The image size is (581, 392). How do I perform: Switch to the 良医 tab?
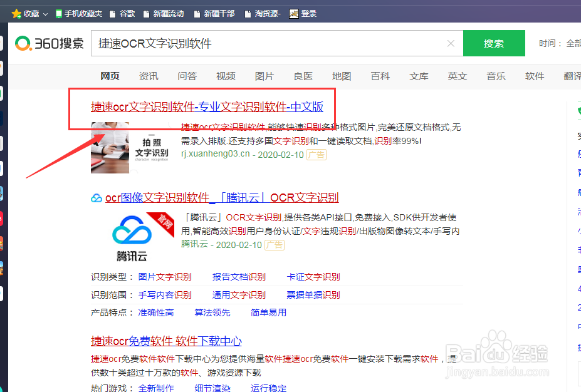(303, 76)
